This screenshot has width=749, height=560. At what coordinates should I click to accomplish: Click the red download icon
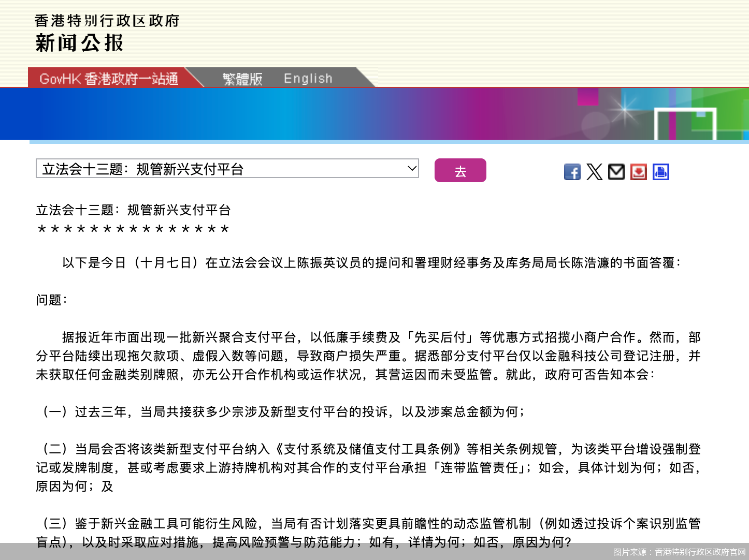click(639, 172)
